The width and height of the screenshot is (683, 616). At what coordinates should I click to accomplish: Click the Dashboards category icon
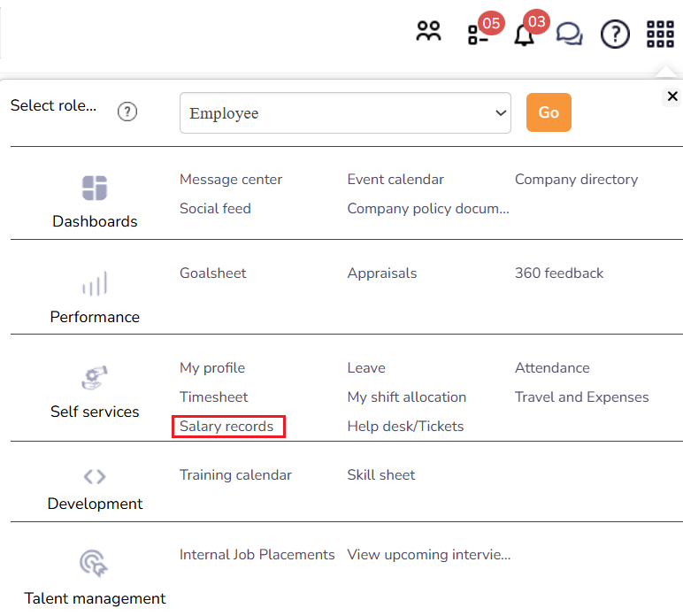95,188
